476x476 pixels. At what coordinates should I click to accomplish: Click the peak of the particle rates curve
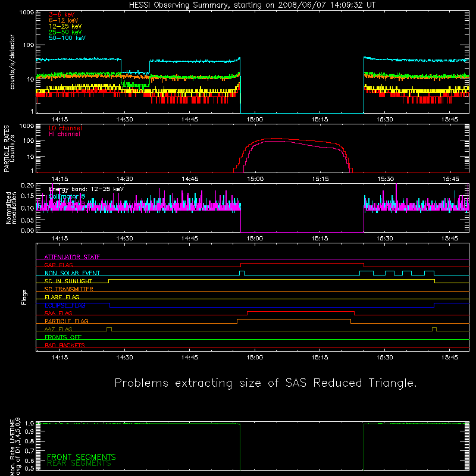tap(276, 139)
